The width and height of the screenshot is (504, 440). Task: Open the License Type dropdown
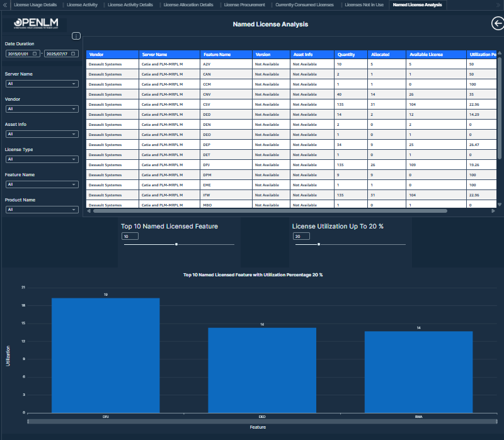tap(42, 159)
